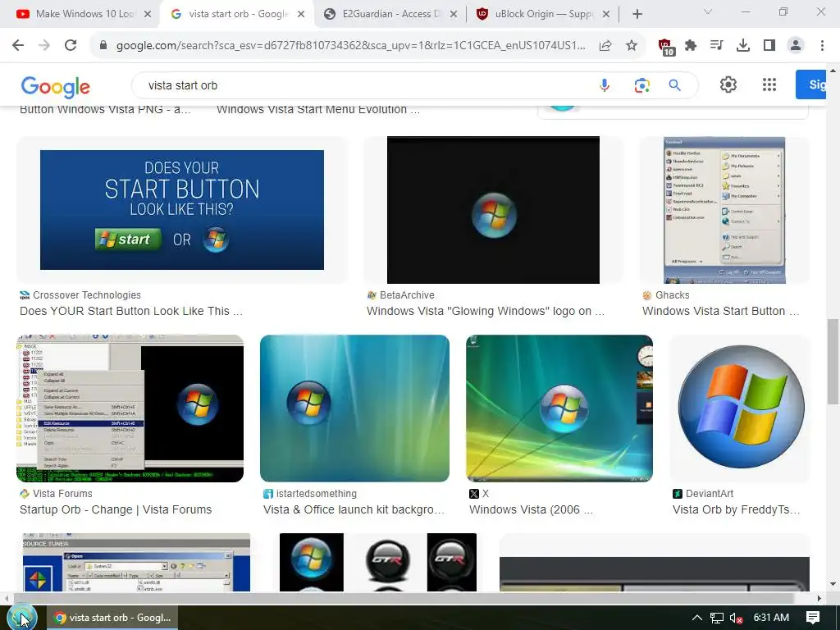Open the Google apps grid
Image resolution: width=840 pixels, height=630 pixels.
769,84
